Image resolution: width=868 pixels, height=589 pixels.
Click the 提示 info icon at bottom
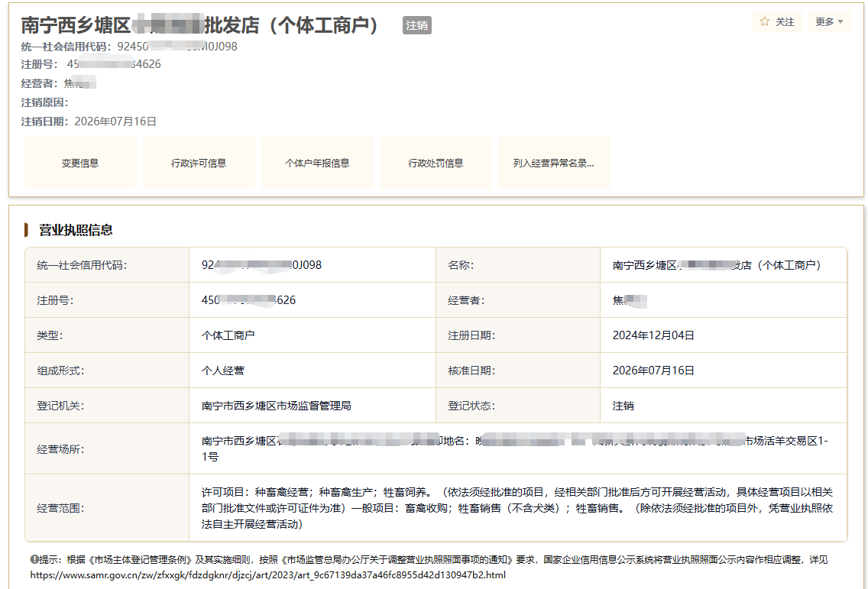point(34,560)
